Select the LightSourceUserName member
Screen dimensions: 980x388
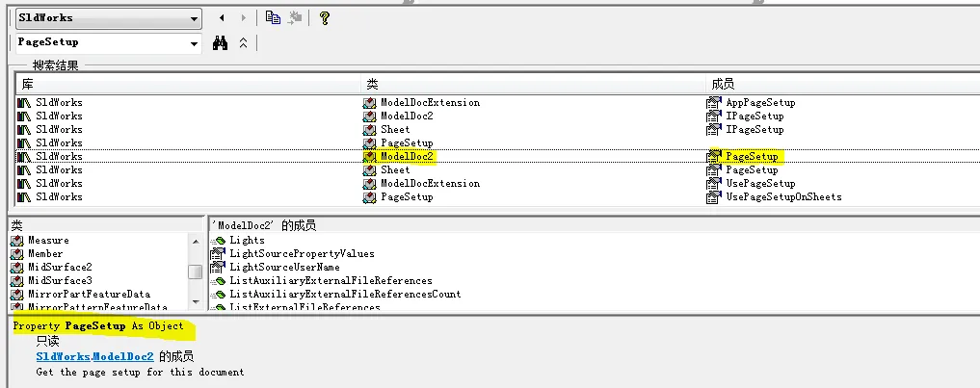[x=285, y=267]
